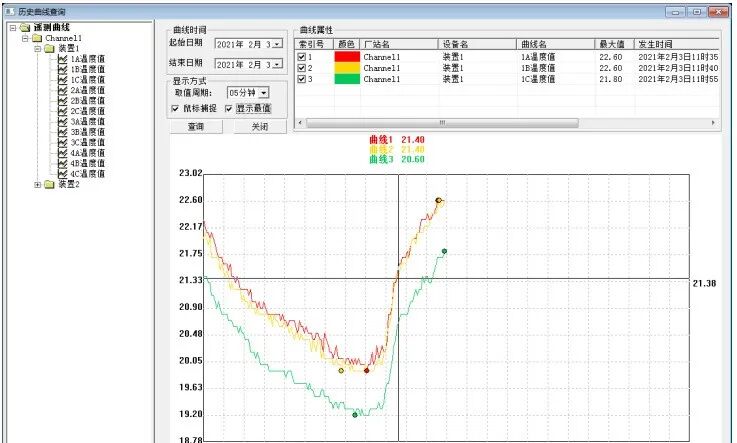737x443 pixels.
Task: Click the table scrollbar right arrow
Action: (x=713, y=123)
